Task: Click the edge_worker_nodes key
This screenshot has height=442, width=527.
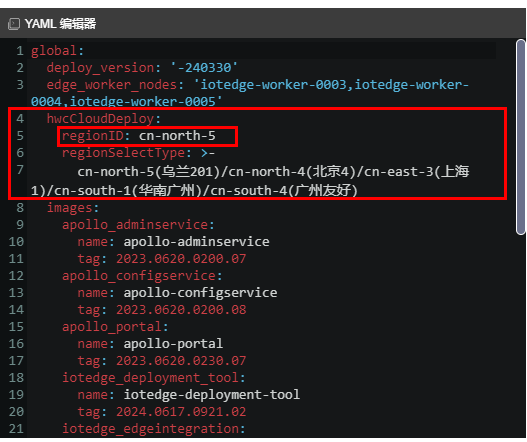Action: (x=112, y=85)
